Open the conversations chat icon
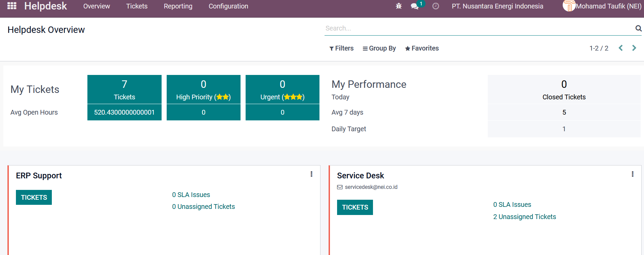644x255 pixels. tap(415, 6)
